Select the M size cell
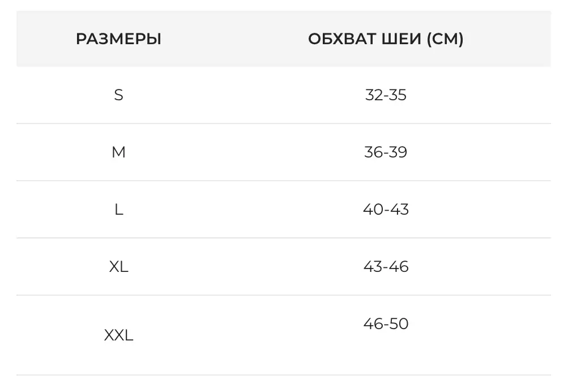The height and width of the screenshot is (392, 581). 118,152
